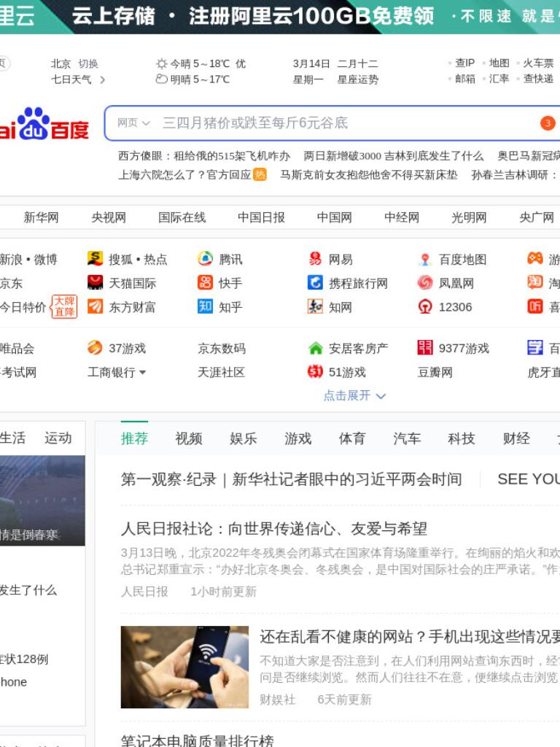The height and width of the screenshot is (747, 560).
Task: Open the 查IP tool link
Action: (464, 63)
